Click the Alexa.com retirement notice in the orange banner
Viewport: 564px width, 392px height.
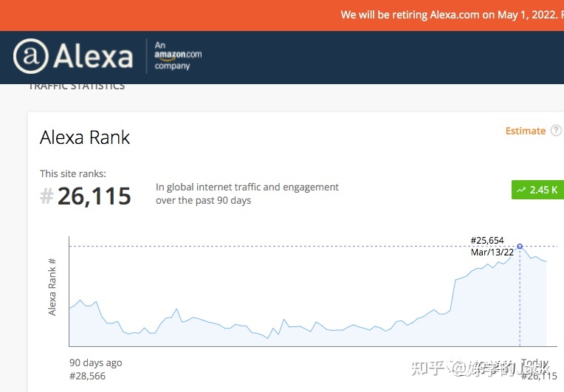(452, 15)
